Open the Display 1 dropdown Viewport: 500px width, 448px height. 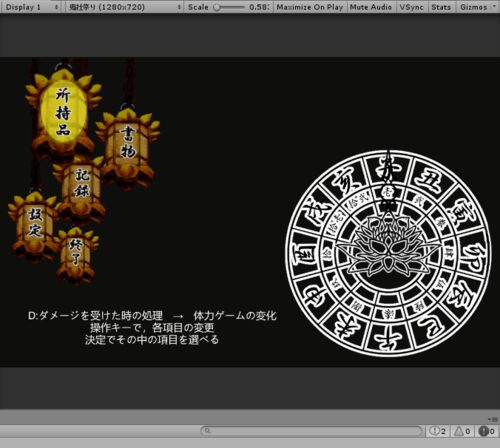coord(32,7)
